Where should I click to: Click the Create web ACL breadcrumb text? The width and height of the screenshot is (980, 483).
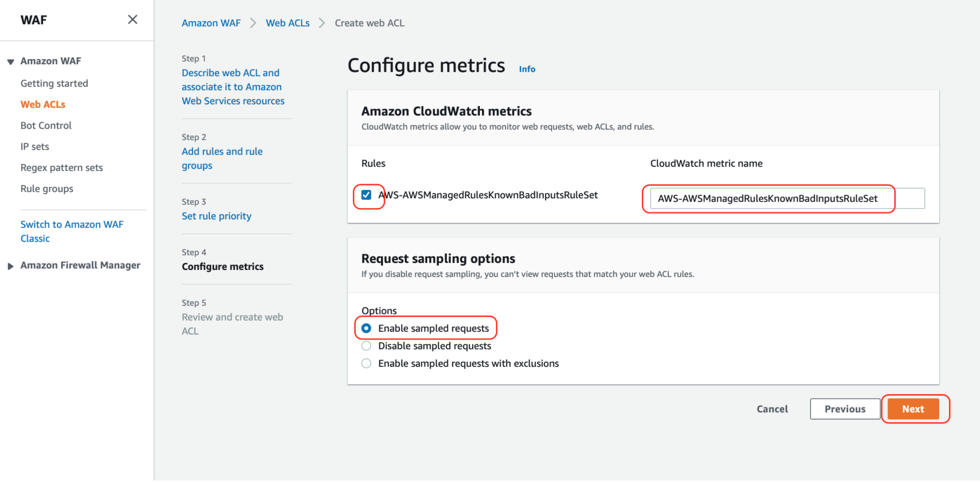point(370,23)
